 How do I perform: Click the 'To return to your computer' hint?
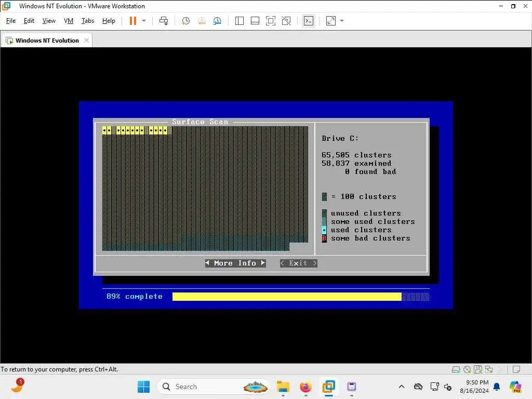pos(59,369)
